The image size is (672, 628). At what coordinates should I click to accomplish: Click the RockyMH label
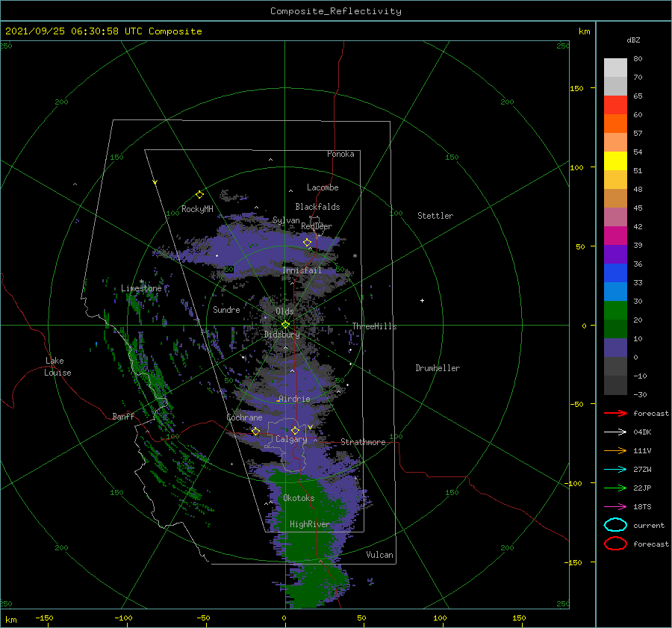[x=197, y=209]
